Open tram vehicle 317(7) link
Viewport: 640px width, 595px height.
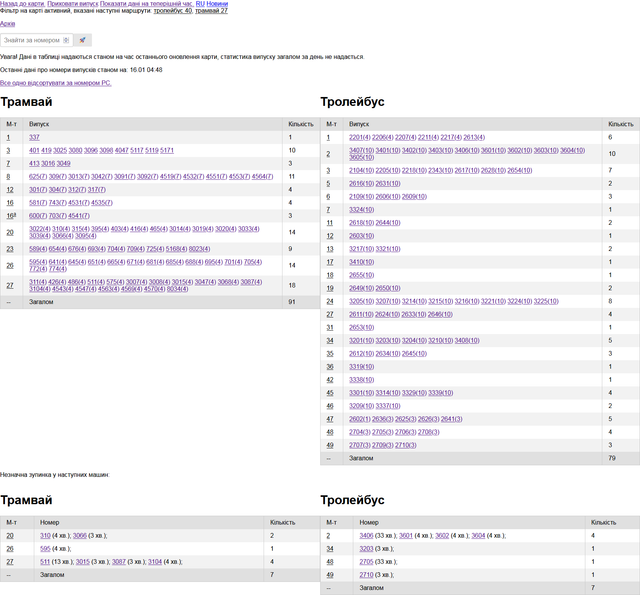[97, 190]
